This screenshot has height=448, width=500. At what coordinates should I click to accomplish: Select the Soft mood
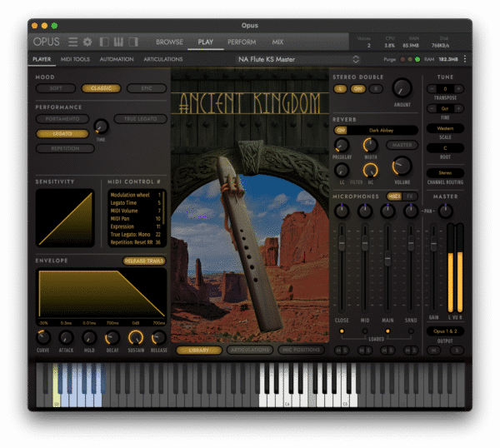56,88
